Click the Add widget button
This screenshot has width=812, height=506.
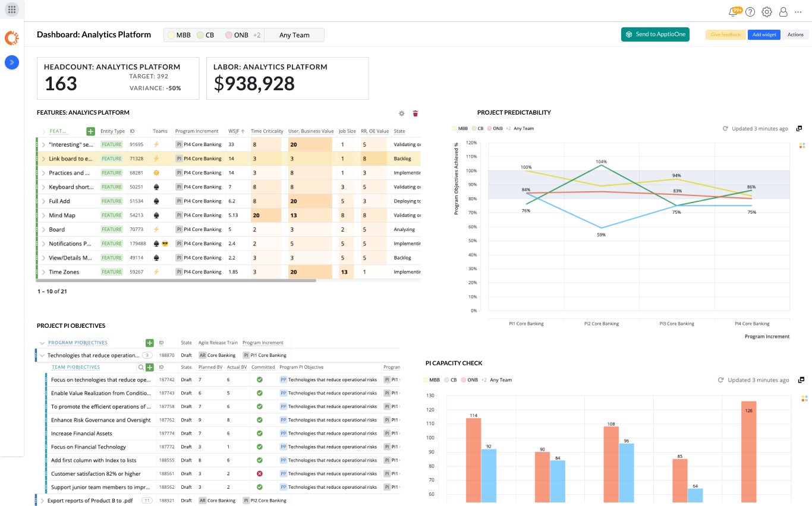764,35
